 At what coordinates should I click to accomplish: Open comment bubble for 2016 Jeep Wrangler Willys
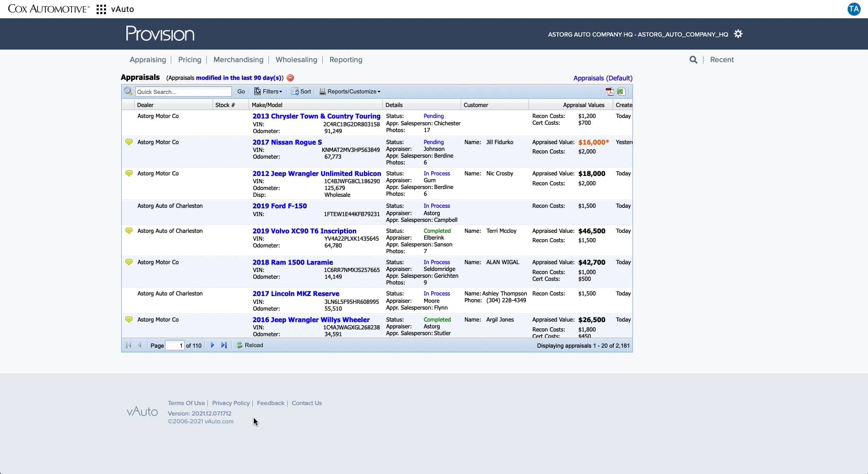[x=129, y=319]
